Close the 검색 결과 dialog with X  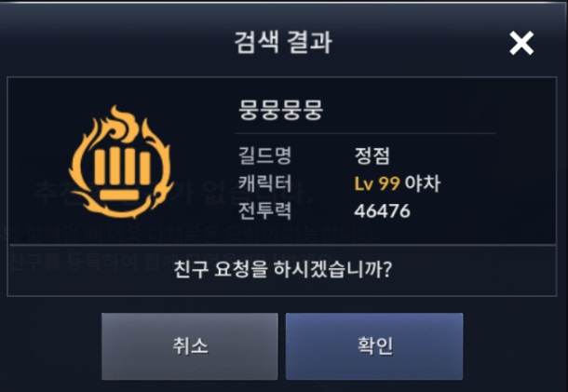pos(521,43)
